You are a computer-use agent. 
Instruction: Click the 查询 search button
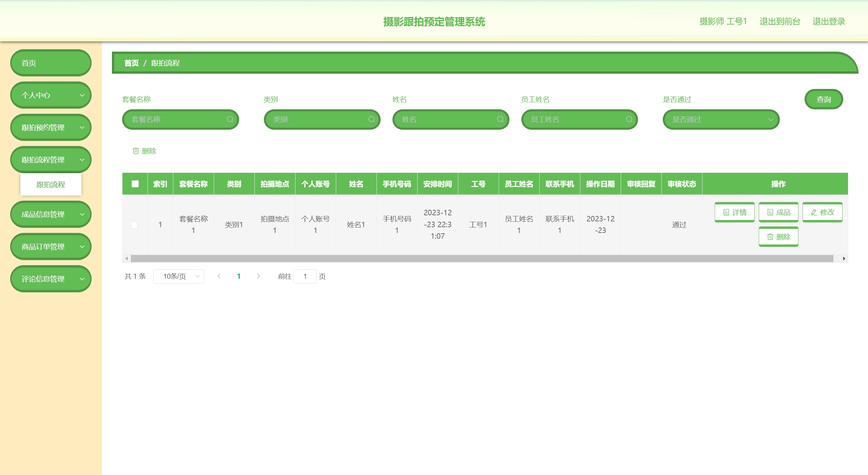coord(823,99)
